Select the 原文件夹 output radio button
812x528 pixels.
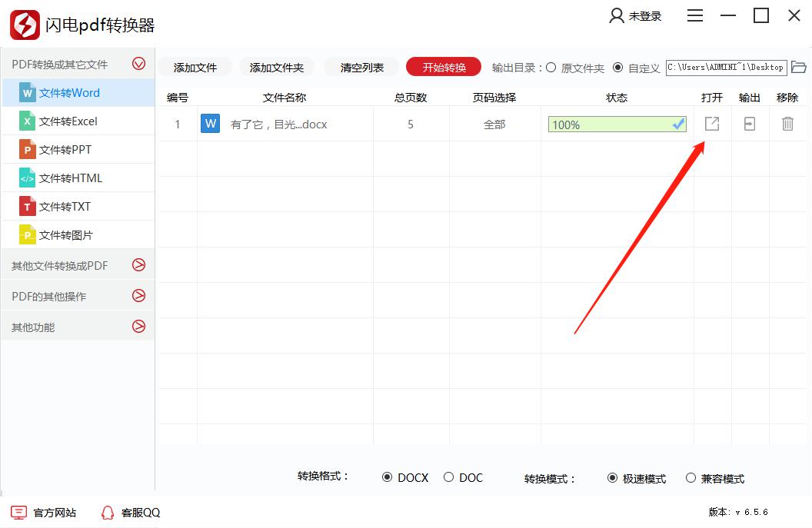[551, 68]
